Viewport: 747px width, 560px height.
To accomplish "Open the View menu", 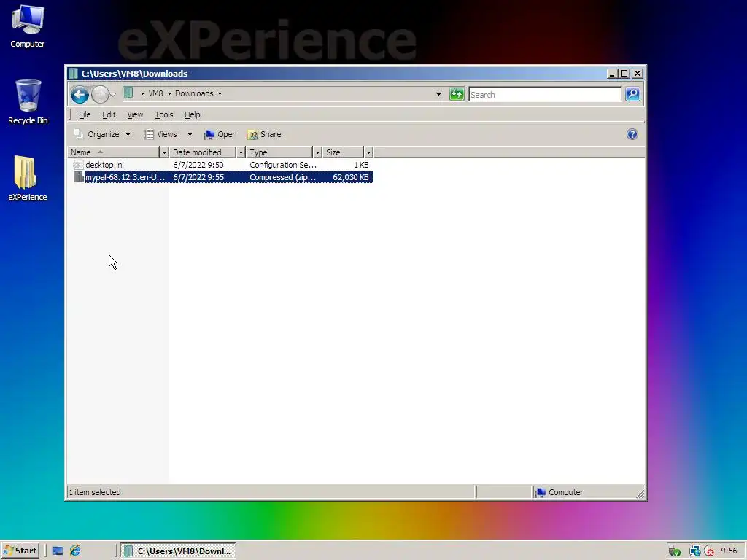I will 135,114.
